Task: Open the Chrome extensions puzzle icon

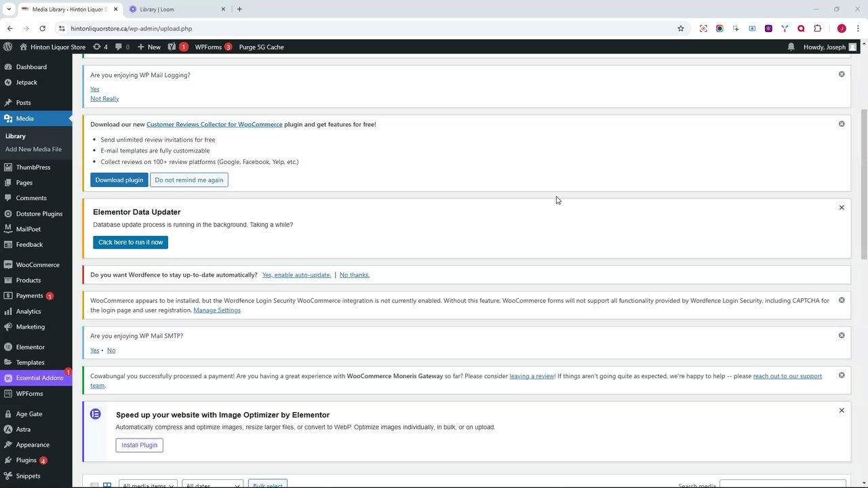Action: coord(817,28)
